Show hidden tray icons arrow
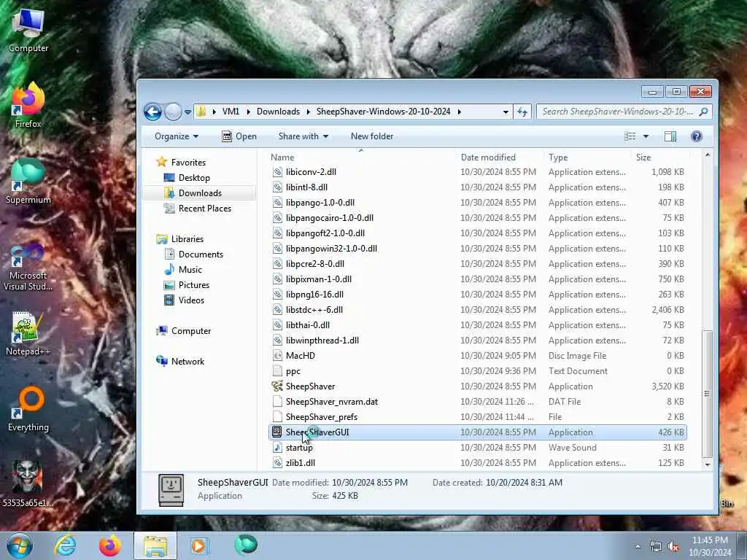The image size is (747, 560). pyautogui.click(x=638, y=547)
